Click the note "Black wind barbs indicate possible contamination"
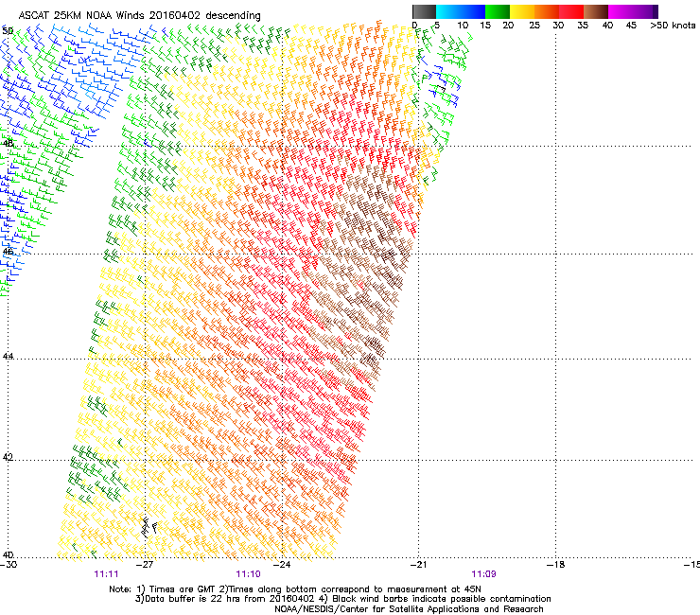Viewport: 700px width, 615px height. click(442, 599)
